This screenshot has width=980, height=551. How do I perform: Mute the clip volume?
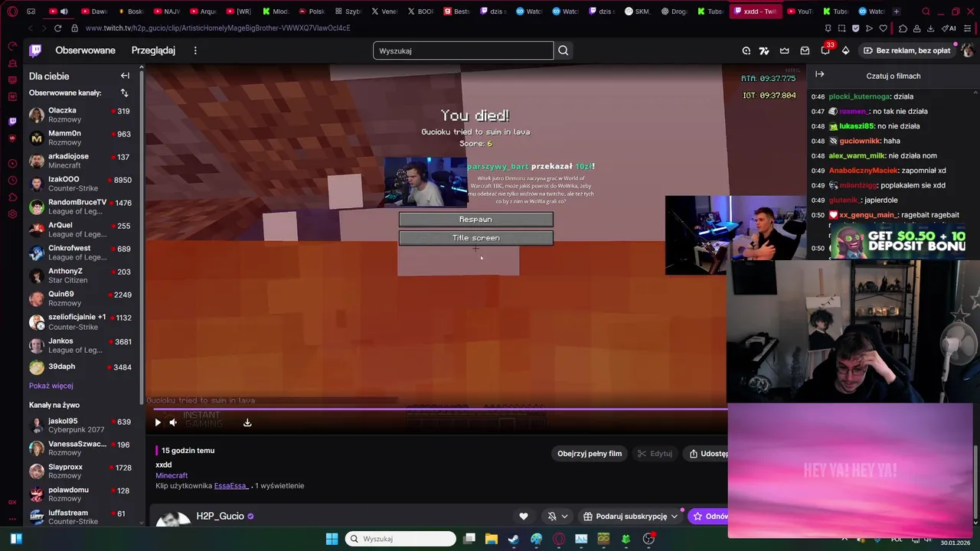[x=173, y=422]
